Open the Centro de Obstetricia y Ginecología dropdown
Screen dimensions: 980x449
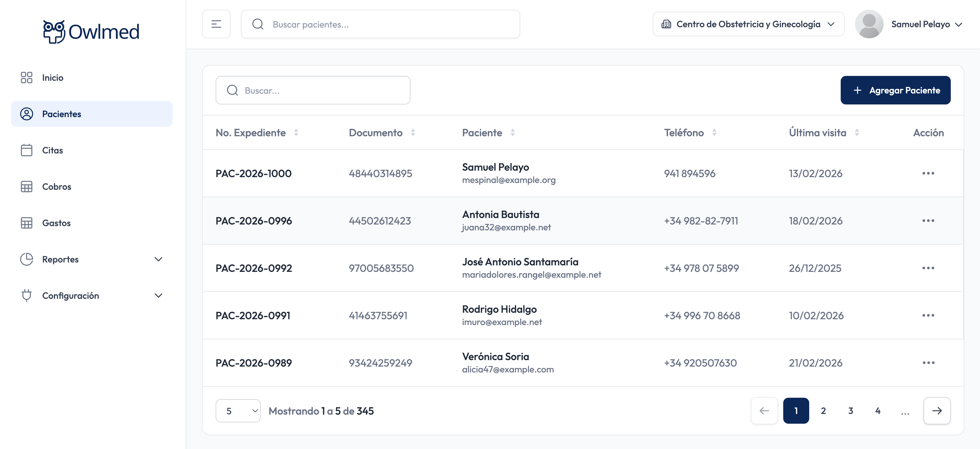pyautogui.click(x=748, y=24)
